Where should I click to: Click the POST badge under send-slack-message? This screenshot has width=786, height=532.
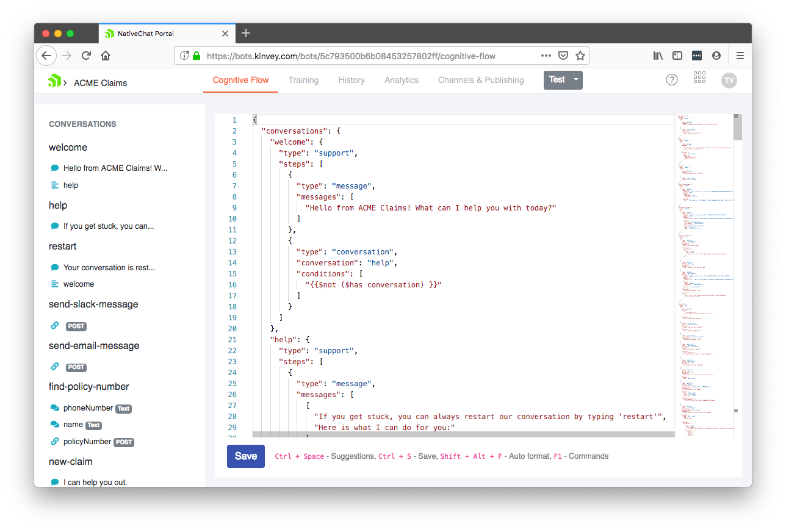[x=76, y=326]
